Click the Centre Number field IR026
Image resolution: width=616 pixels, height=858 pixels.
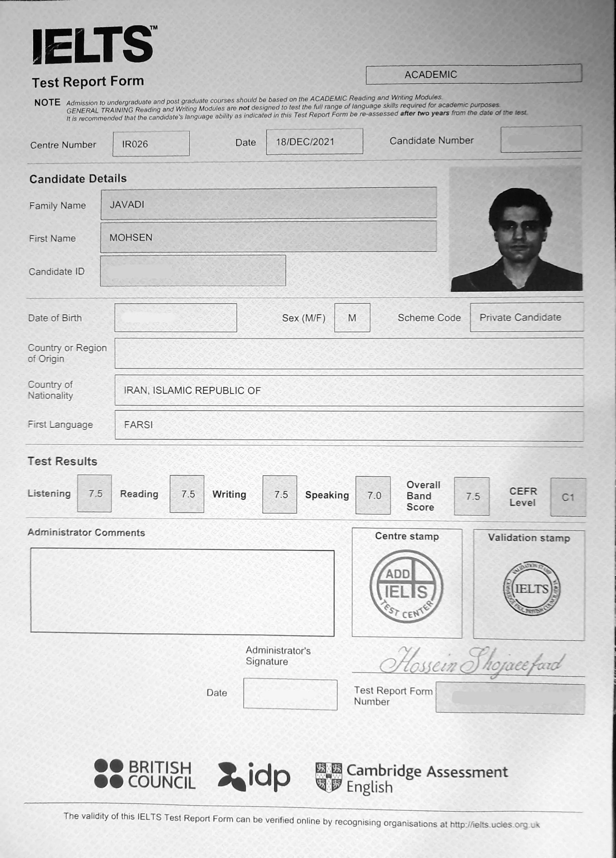(x=151, y=144)
